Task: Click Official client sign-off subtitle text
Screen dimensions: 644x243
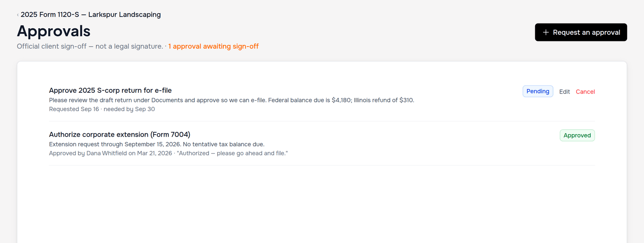Action: [x=90, y=46]
